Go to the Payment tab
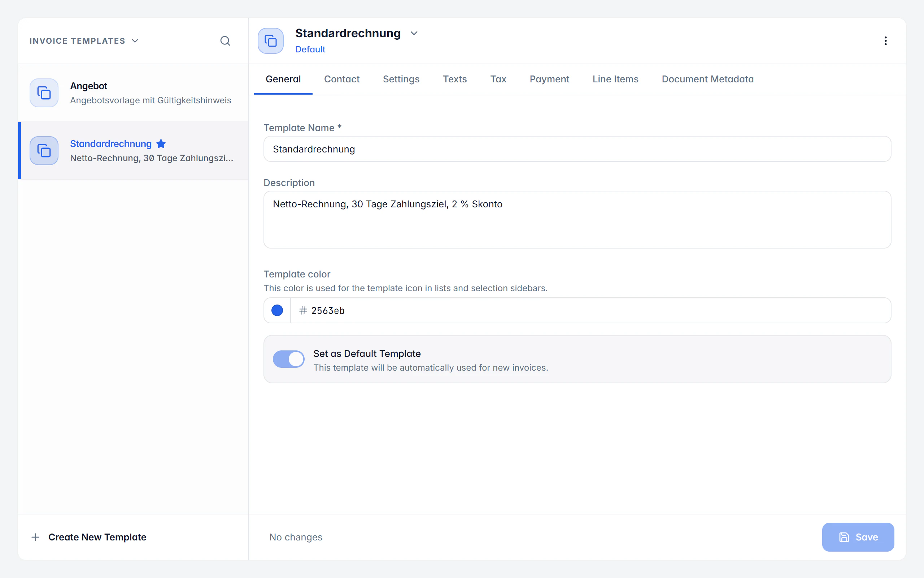This screenshot has height=578, width=924. coord(549,79)
